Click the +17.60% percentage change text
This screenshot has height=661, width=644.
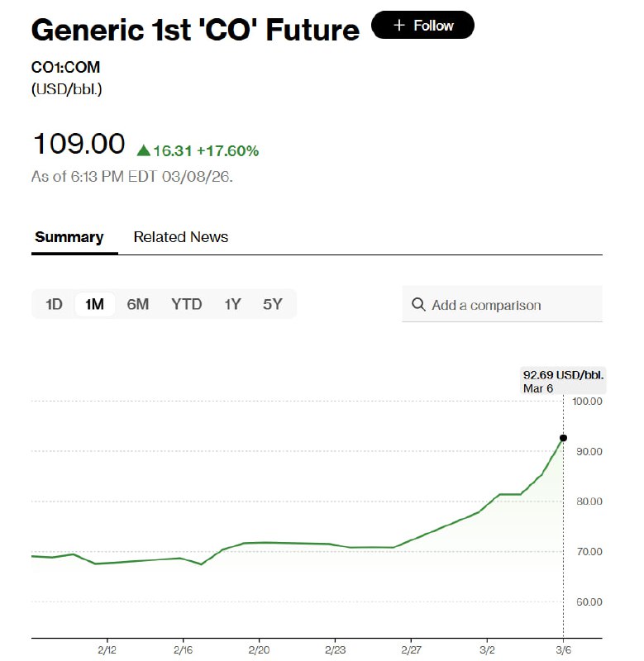(227, 150)
